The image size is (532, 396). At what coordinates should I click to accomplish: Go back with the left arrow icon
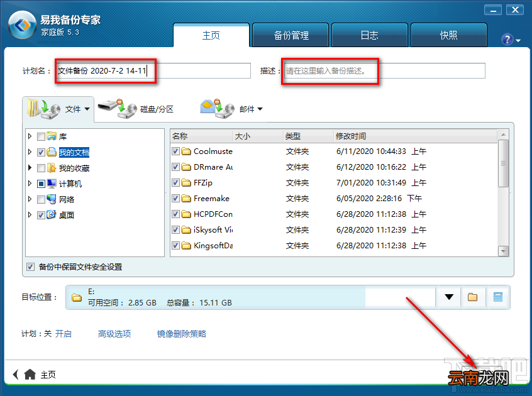tap(16, 374)
